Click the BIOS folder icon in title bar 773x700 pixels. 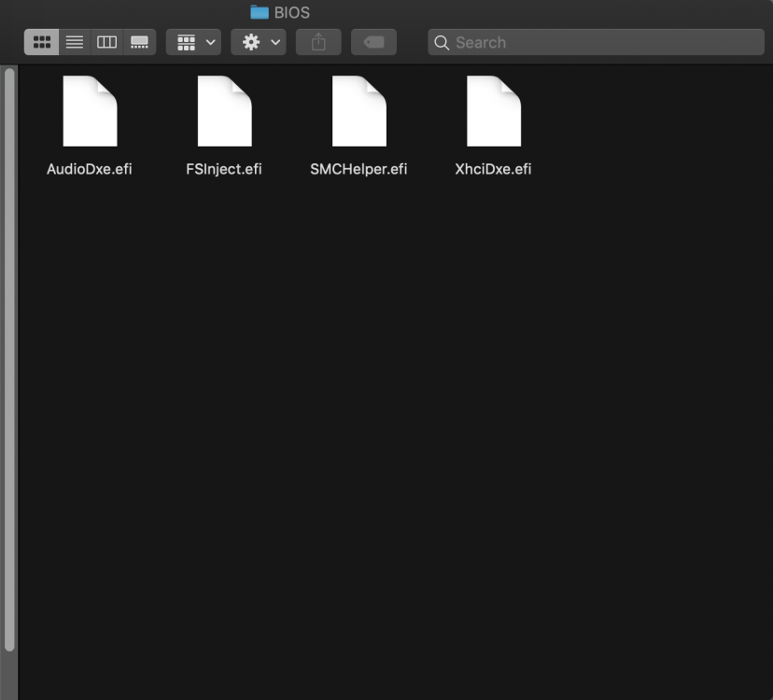click(260, 12)
